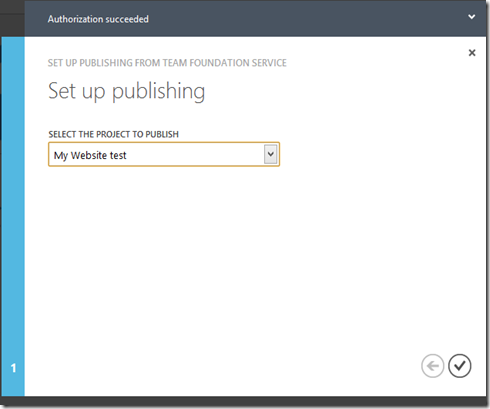Select the 'My Website test' combo box

click(164, 154)
